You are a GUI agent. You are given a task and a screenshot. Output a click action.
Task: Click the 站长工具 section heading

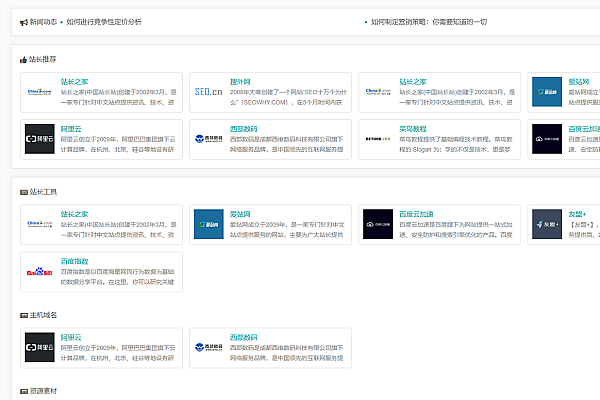pyautogui.click(x=43, y=192)
